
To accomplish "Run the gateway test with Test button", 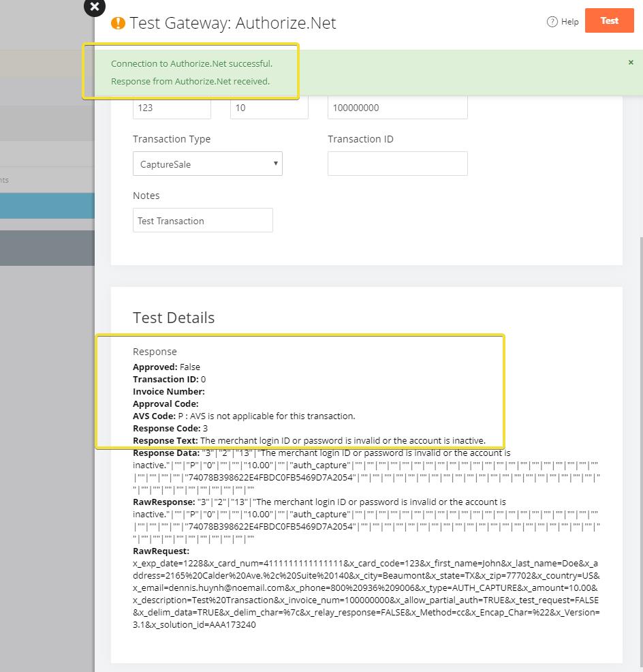I will pos(609,20).
